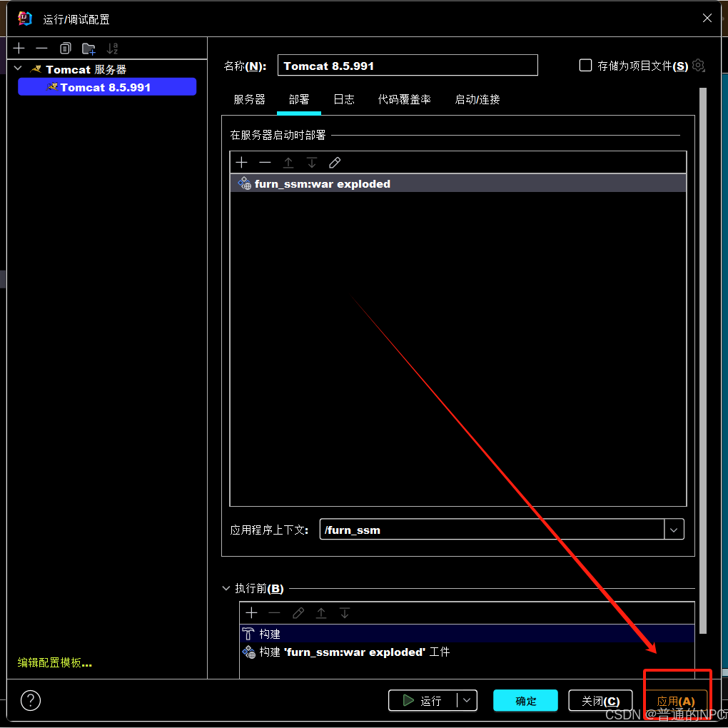Save configuration to new folder
This screenshot has width=728, height=728.
89,49
